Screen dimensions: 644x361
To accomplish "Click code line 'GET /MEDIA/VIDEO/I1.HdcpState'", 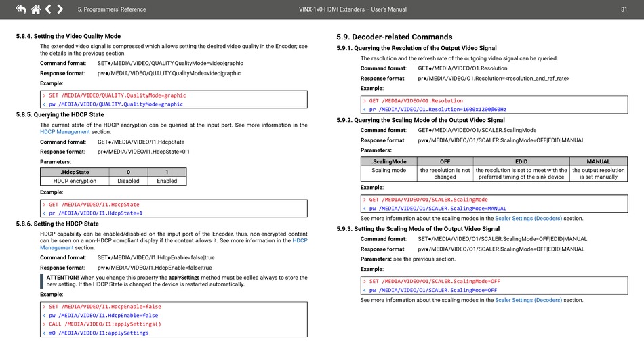I will click(x=94, y=205).
